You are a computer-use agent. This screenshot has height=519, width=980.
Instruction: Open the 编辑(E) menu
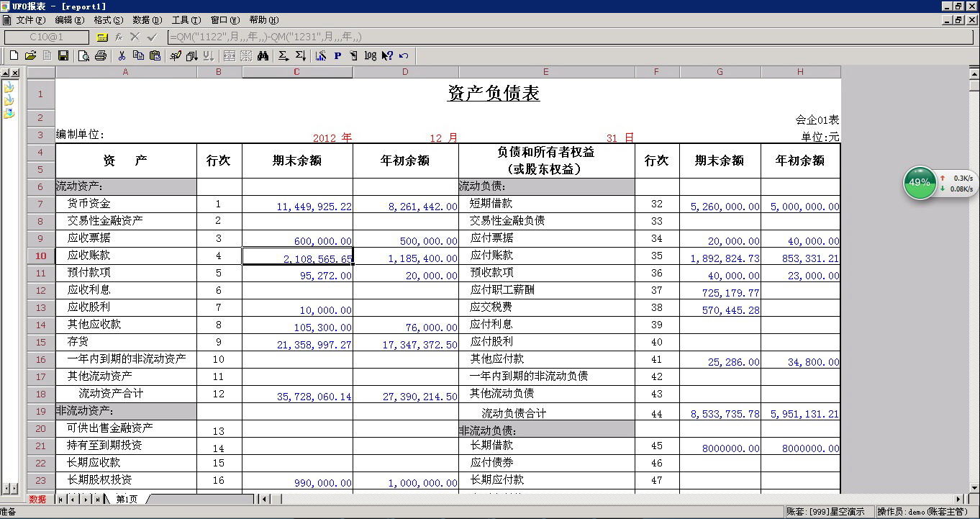(69, 20)
